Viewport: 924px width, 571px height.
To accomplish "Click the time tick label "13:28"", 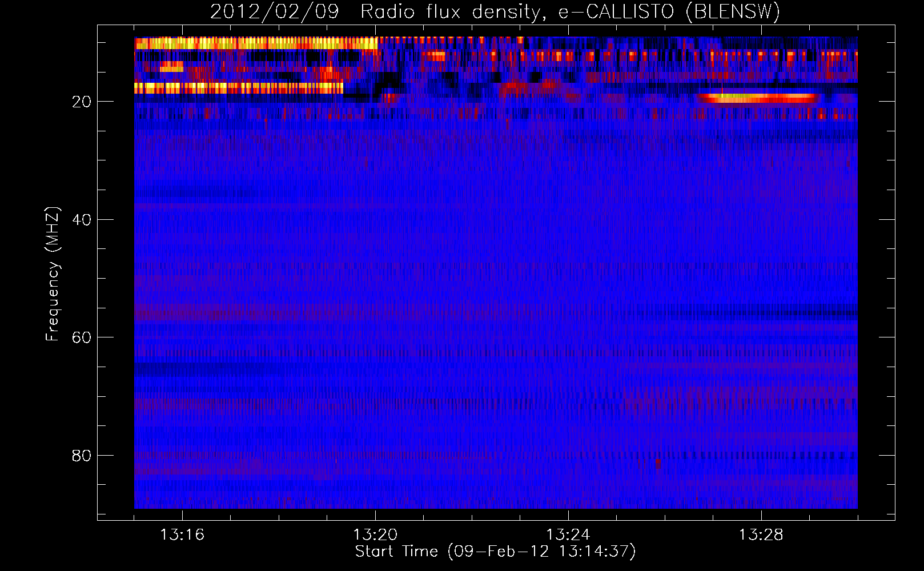I will click(x=761, y=535).
